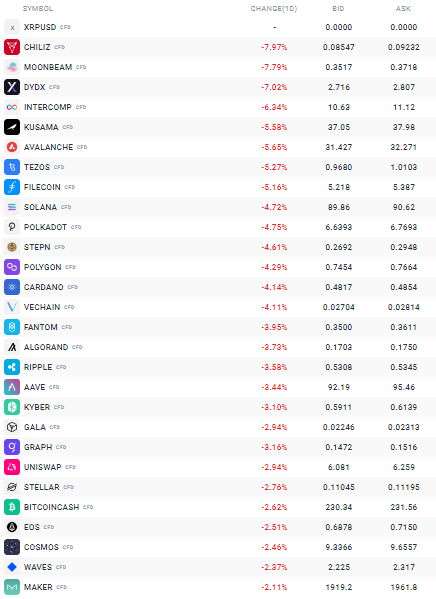The image size is (436, 599).
Task: Click the Tezos blue logo icon
Action: click(x=12, y=167)
